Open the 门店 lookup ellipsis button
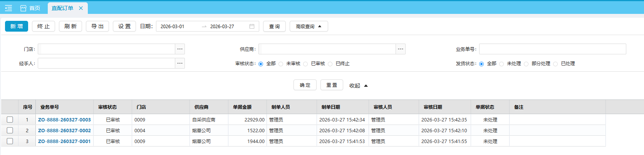This screenshot has width=644, height=155. click(x=180, y=49)
